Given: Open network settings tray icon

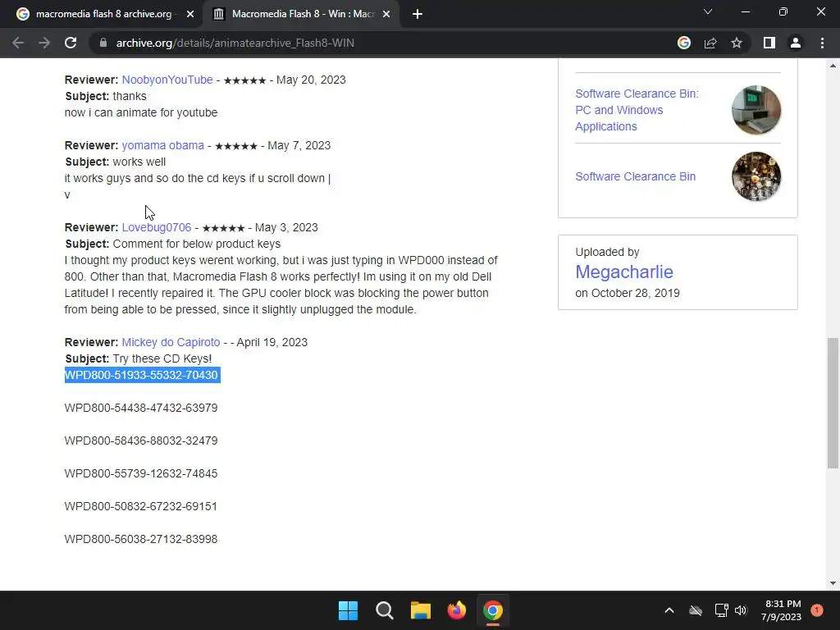Looking at the screenshot, I should (x=721, y=610).
